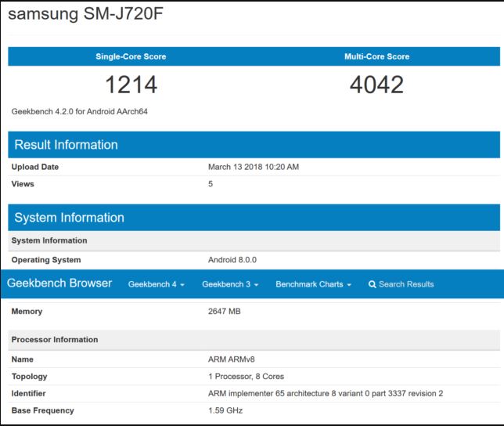Click the Processor Information subsection heading
Image resolution: width=504 pixels, height=426 pixels.
coord(55,340)
